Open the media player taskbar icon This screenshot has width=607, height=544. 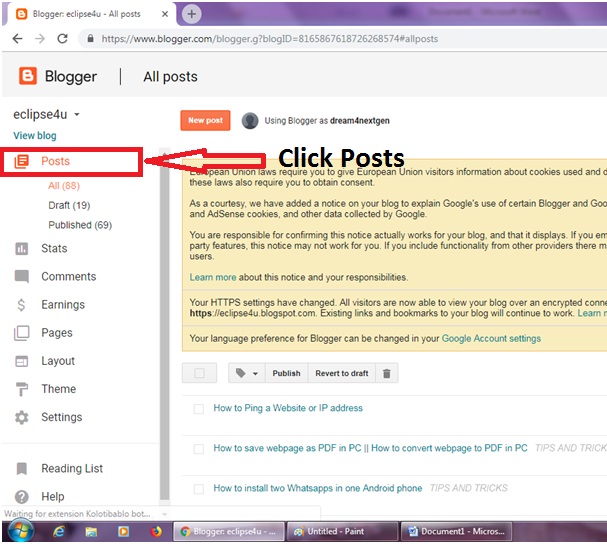[x=123, y=532]
